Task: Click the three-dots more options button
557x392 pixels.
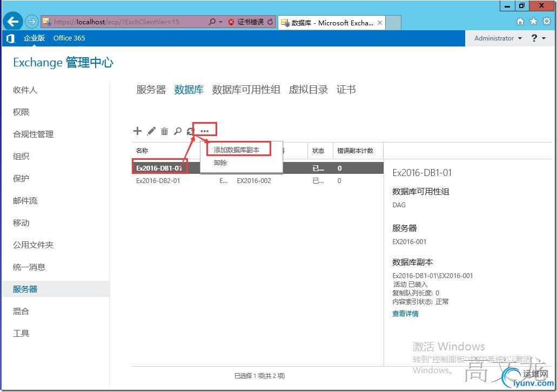Action: [x=205, y=131]
